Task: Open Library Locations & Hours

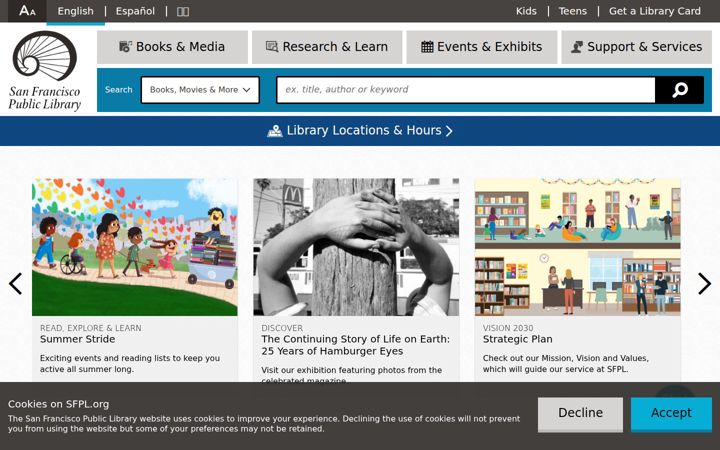Action: pos(360,131)
